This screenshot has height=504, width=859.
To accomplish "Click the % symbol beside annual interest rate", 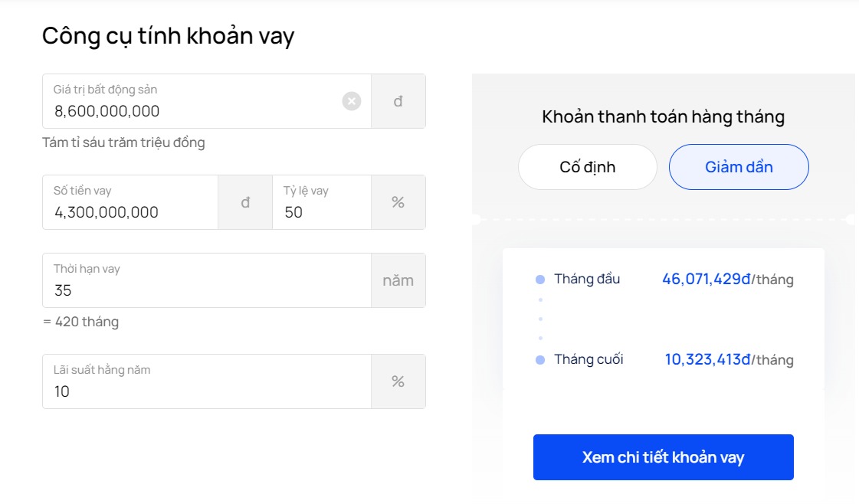I will (398, 381).
